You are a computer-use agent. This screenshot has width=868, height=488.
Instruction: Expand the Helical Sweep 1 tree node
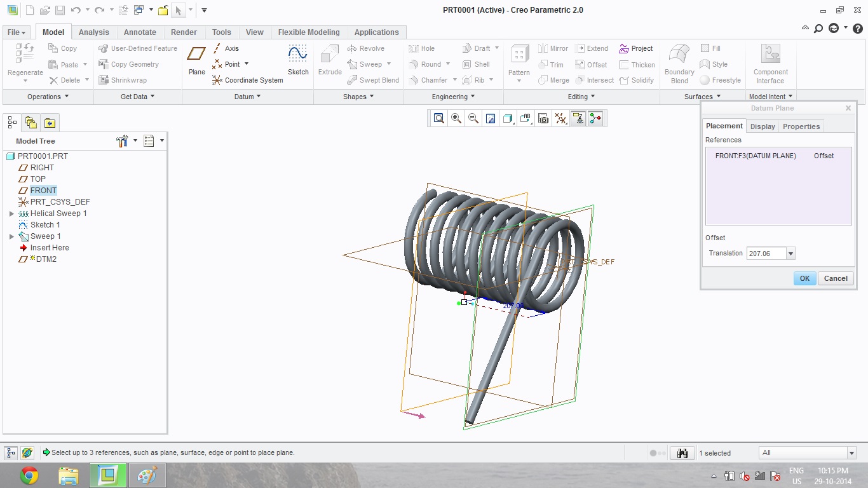pos(11,213)
